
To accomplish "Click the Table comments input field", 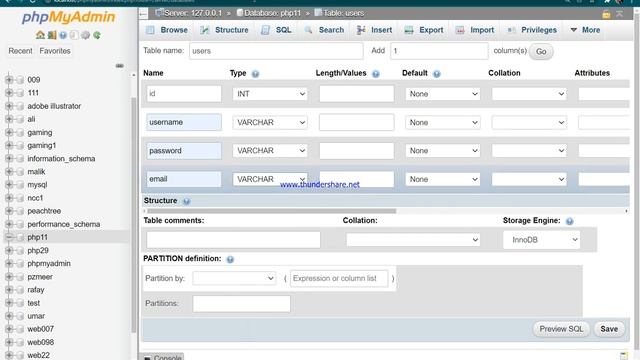I will coord(233,240).
